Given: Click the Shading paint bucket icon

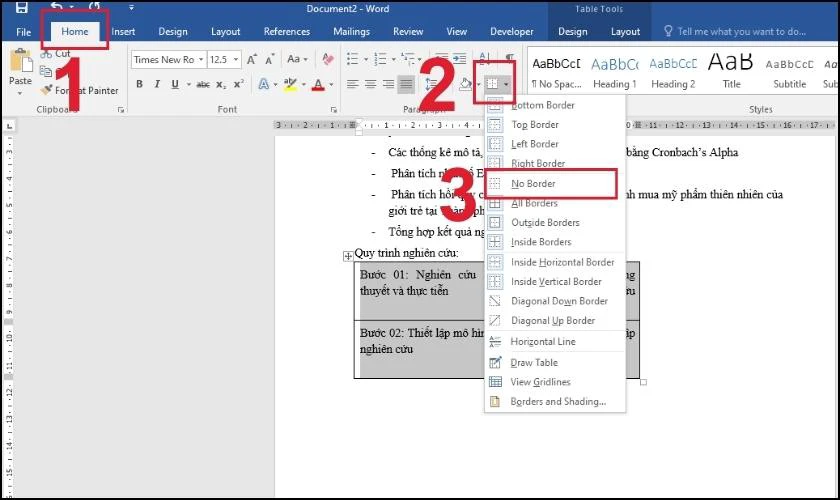Looking at the screenshot, I should tap(465, 84).
